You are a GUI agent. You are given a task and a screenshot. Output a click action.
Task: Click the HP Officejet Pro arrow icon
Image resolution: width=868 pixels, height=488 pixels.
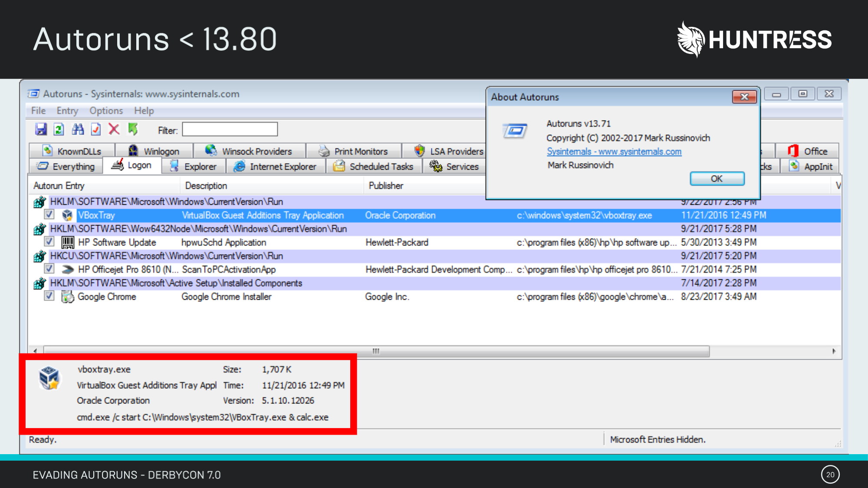click(x=67, y=269)
